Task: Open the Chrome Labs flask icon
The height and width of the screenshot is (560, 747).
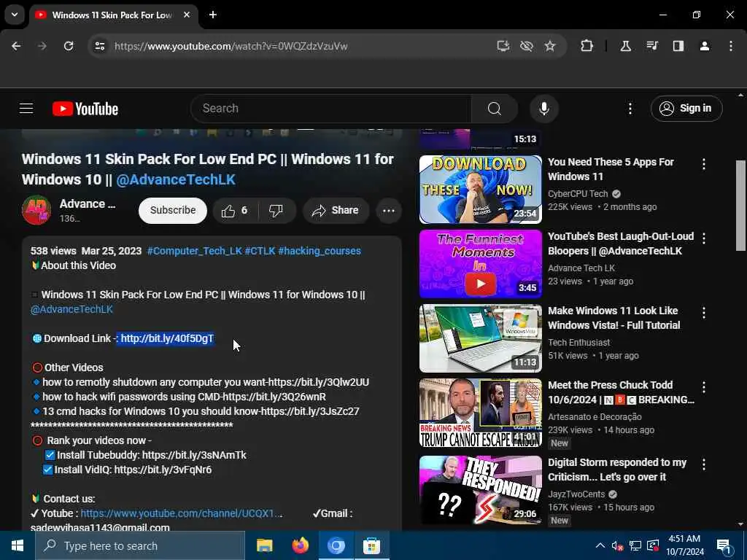Action: [625, 46]
